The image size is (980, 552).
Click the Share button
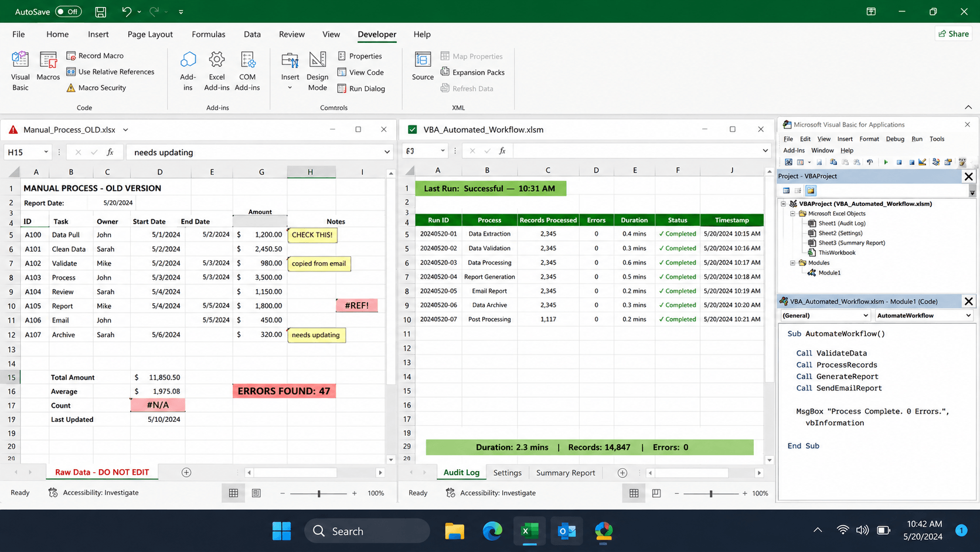(x=954, y=34)
